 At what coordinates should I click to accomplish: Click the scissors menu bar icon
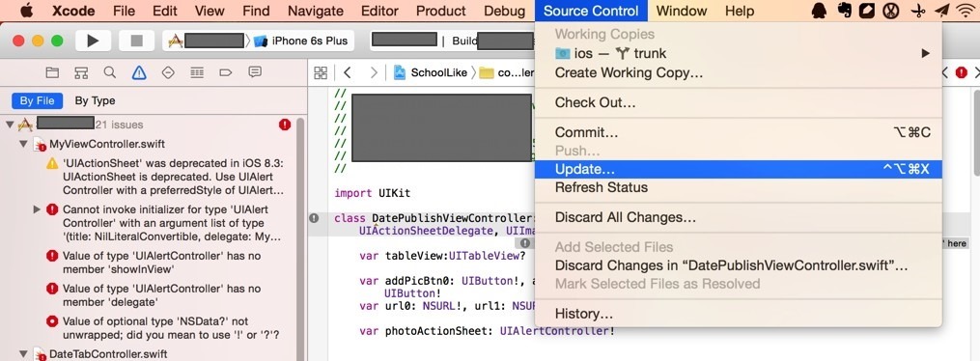(x=918, y=11)
